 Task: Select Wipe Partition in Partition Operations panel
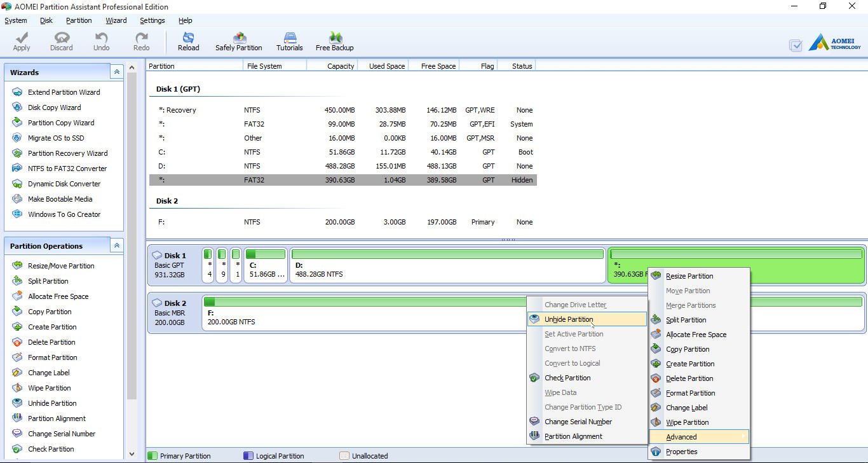pyautogui.click(x=49, y=388)
